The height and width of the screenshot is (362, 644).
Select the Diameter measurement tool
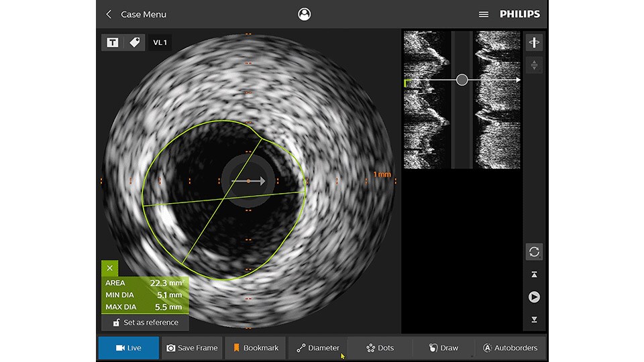(318, 348)
